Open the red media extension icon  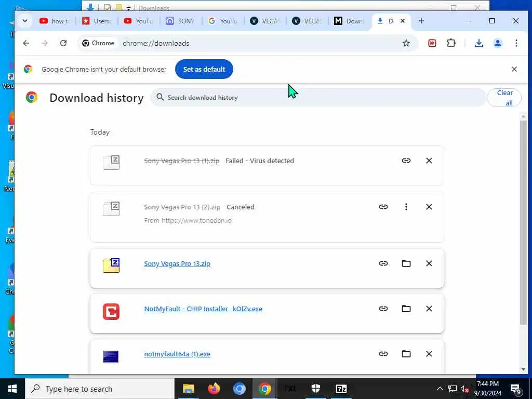point(432,43)
